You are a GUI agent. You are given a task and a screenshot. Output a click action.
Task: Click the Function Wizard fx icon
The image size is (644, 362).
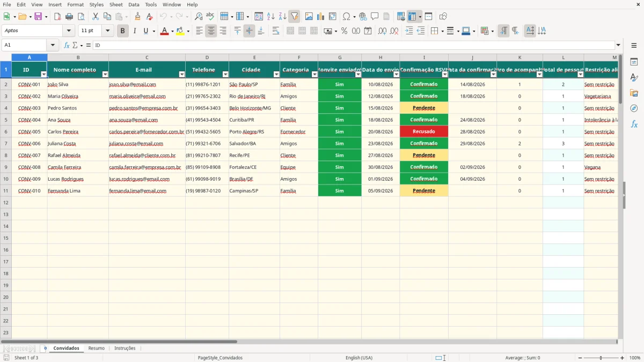pos(67,46)
